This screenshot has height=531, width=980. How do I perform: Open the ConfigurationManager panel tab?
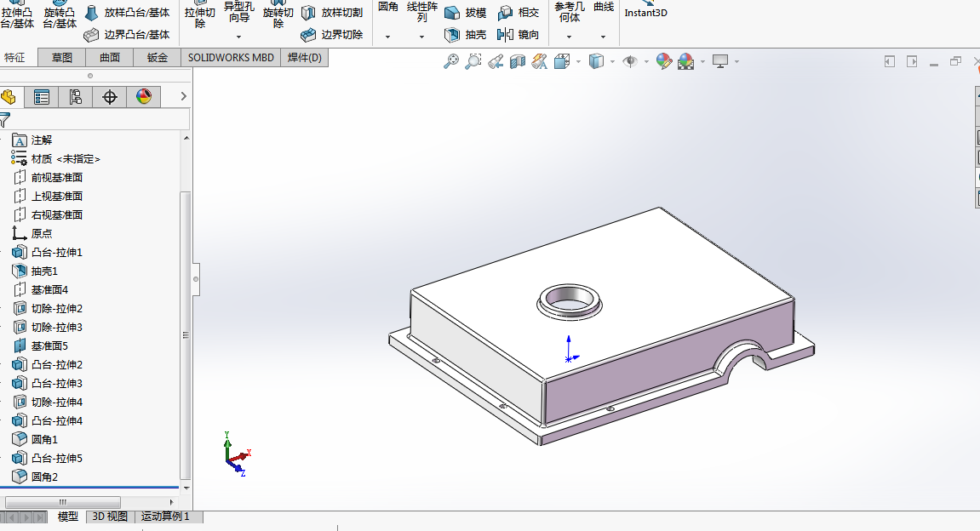coord(75,97)
